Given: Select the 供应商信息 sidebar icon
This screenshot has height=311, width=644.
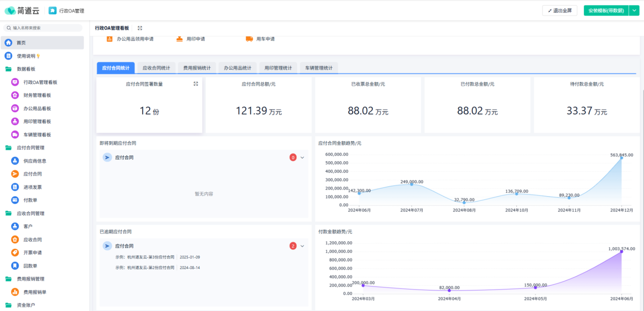Looking at the screenshot, I should [15, 161].
